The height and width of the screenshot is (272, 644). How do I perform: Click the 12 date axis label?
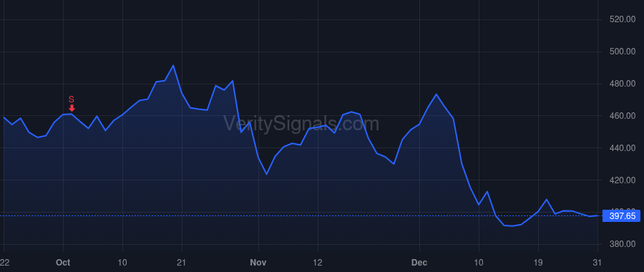tap(318, 263)
